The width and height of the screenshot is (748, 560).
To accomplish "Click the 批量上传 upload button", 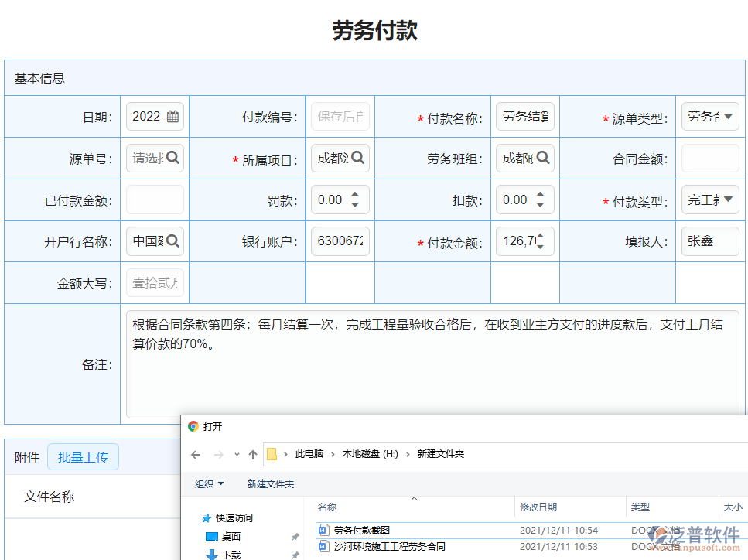I will pyautogui.click(x=83, y=456).
